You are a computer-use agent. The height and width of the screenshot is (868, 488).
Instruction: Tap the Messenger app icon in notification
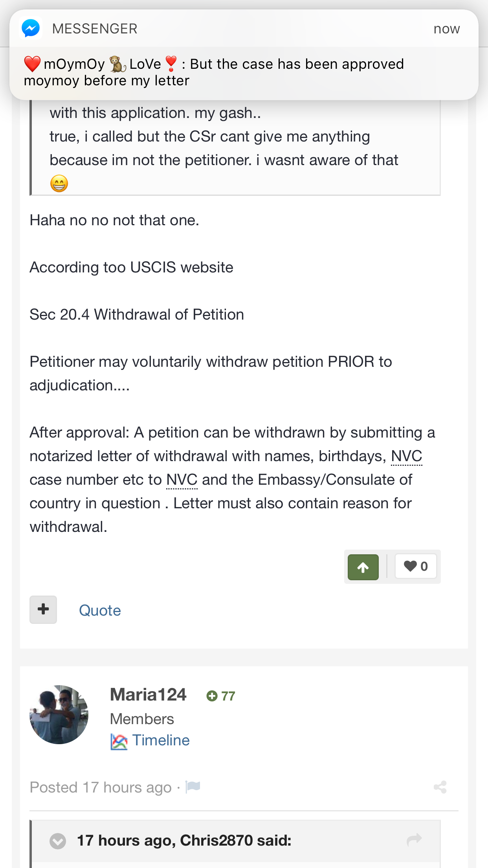tap(31, 29)
